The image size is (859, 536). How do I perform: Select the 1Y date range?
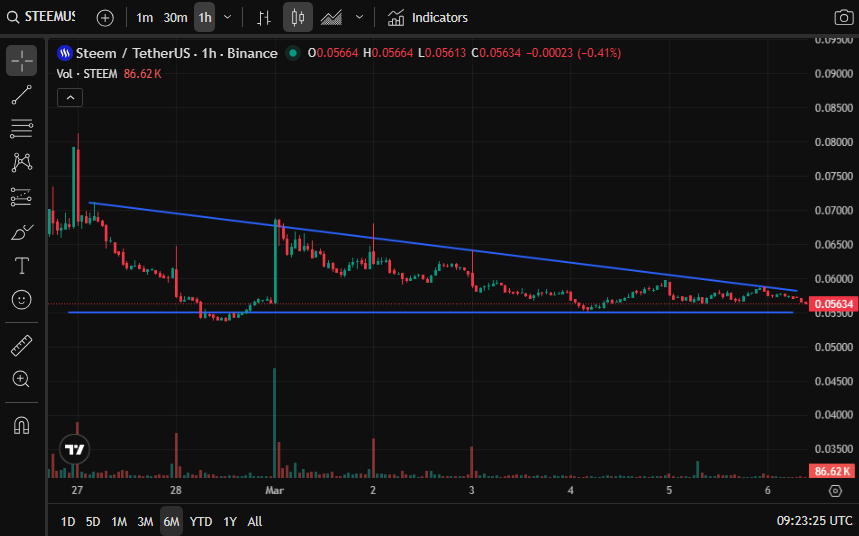click(x=230, y=521)
